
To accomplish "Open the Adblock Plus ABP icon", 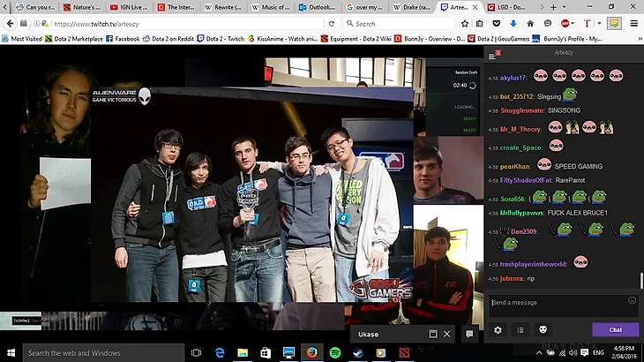I will 565,24.
